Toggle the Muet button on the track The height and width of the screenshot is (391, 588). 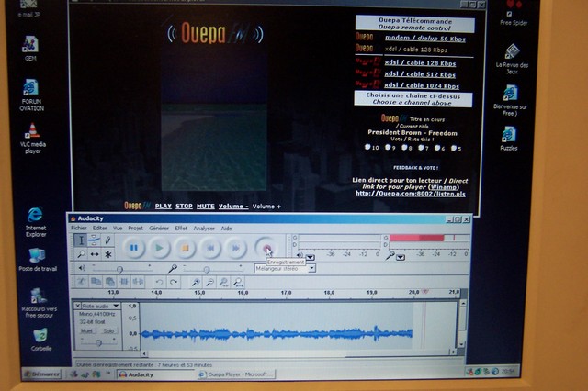click(86, 330)
